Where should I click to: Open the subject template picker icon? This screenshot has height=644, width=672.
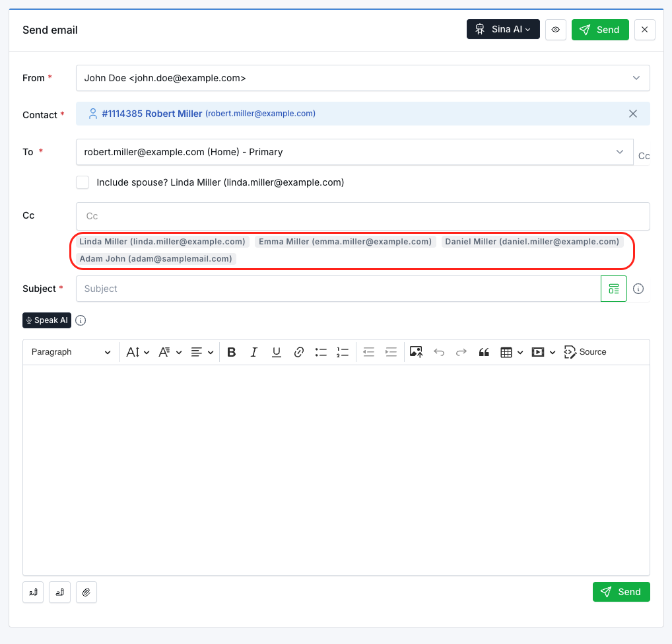click(614, 289)
